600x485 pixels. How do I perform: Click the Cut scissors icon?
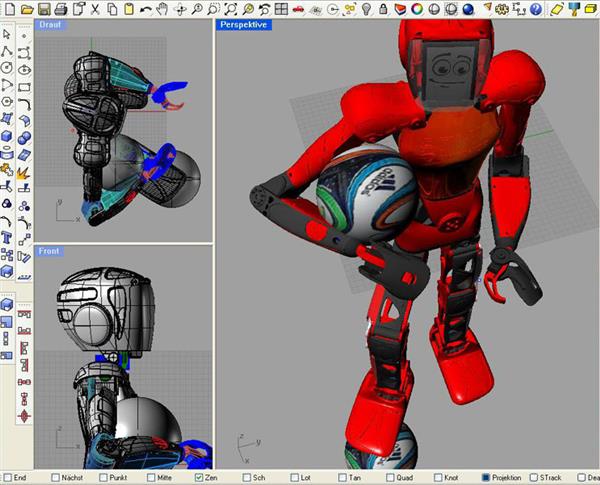94,9
